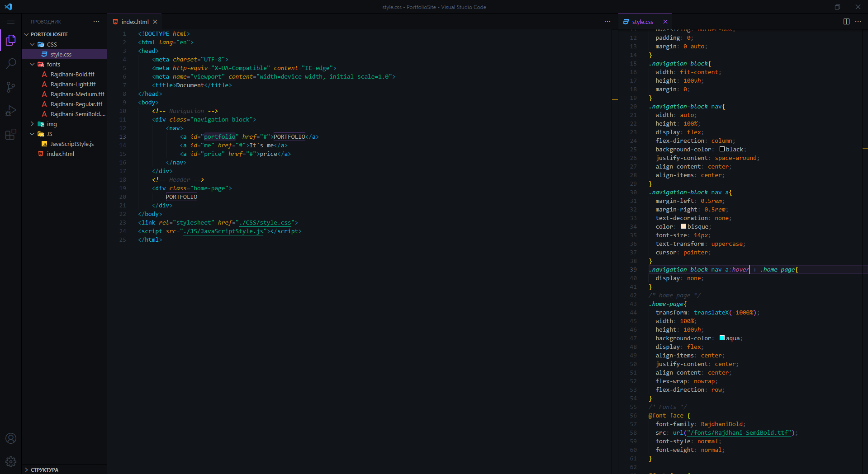Click the RajdhaniBold font-family value
This screenshot has width=868, height=474.
coord(721,424)
